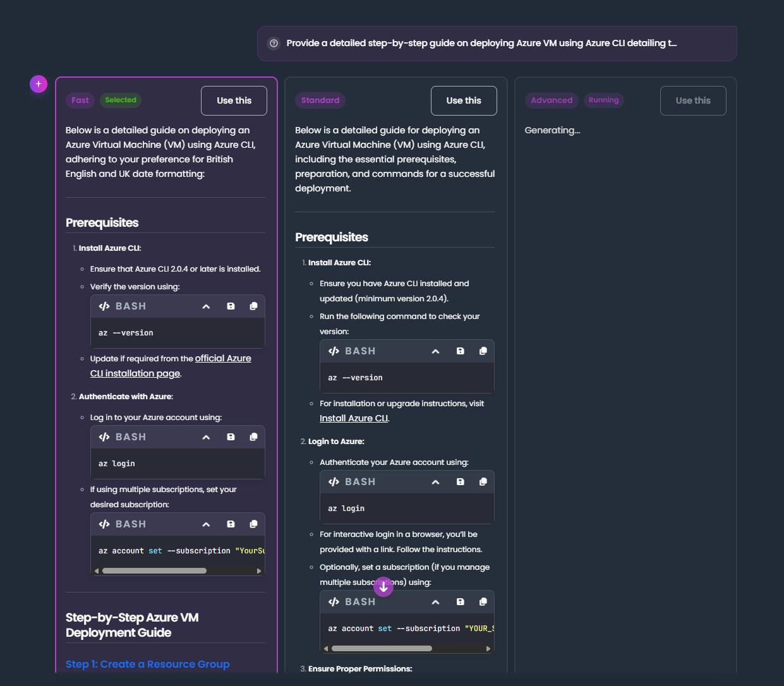784x686 pixels.
Task: Copy the az account set code in Standard column
Action: 483,602
